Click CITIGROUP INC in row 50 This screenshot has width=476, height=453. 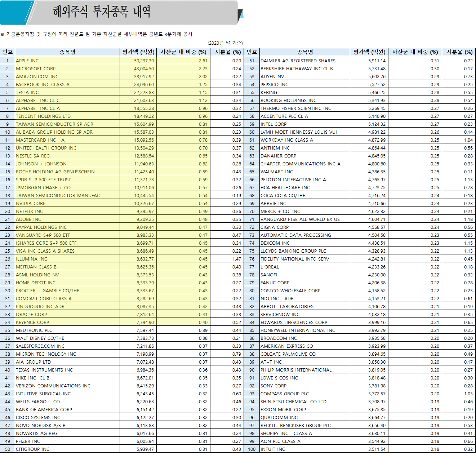[67, 449]
